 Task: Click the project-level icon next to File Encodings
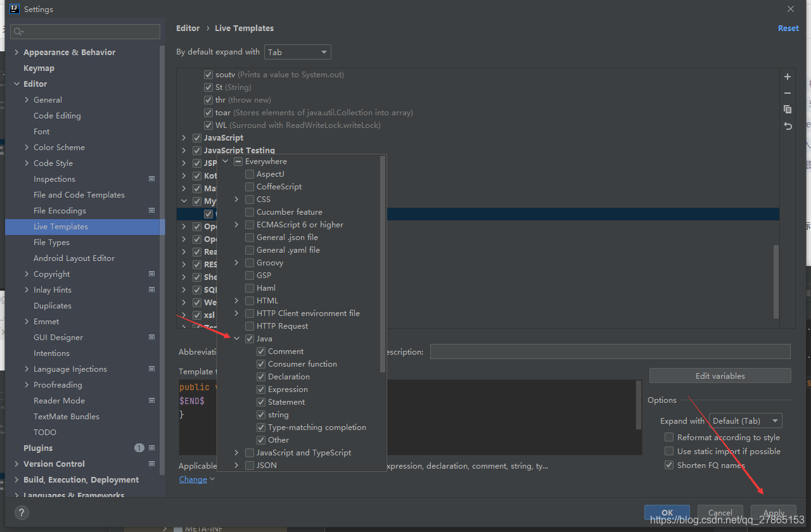coord(151,211)
